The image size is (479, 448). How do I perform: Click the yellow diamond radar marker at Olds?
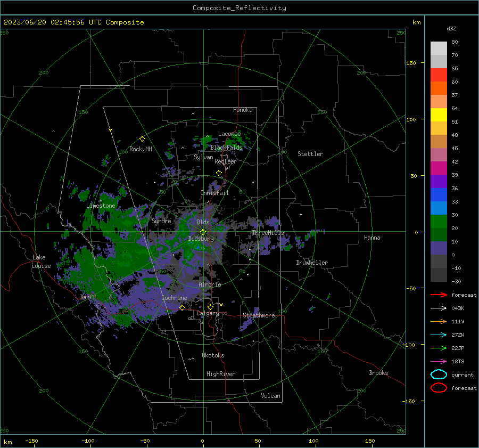coord(203,232)
